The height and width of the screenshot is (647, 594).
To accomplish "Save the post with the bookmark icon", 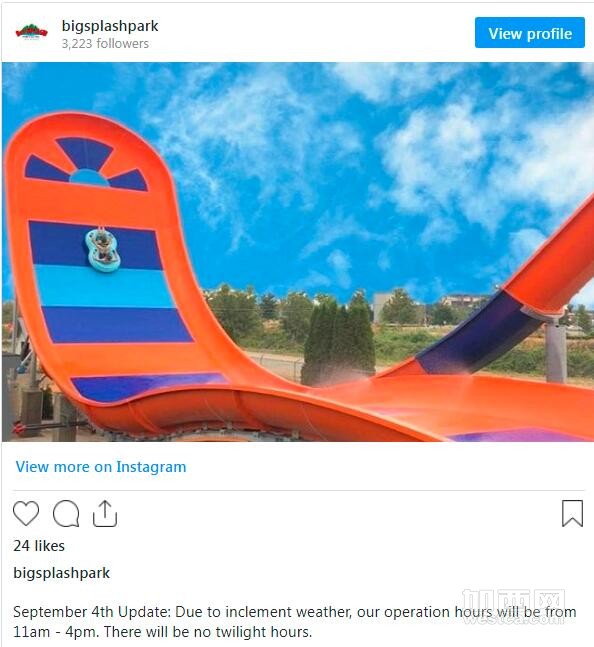I will coord(573,513).
